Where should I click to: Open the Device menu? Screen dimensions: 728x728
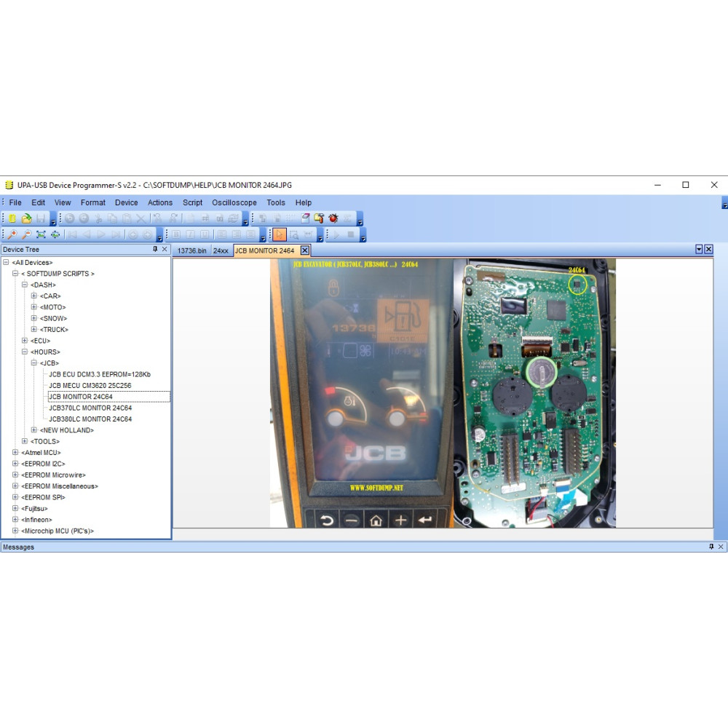pyautogui.click(x=126, y=202)
